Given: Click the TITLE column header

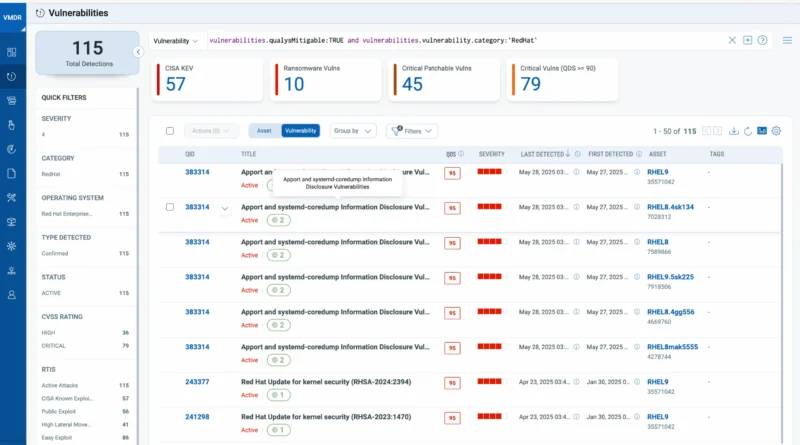Looking at the screenshot, I should (x=248, y=154).
